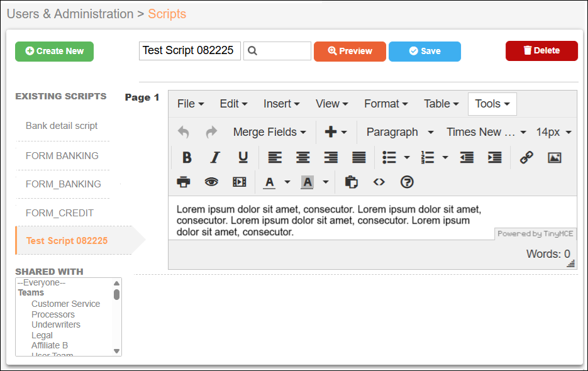Toggle Underline formatting

pyautogui.click(x=243, y=158)
